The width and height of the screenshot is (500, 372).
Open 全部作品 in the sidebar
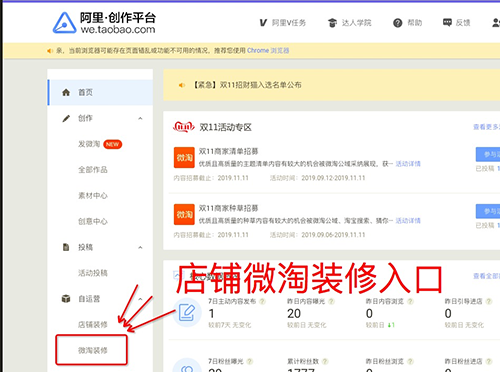coord(93,170)
